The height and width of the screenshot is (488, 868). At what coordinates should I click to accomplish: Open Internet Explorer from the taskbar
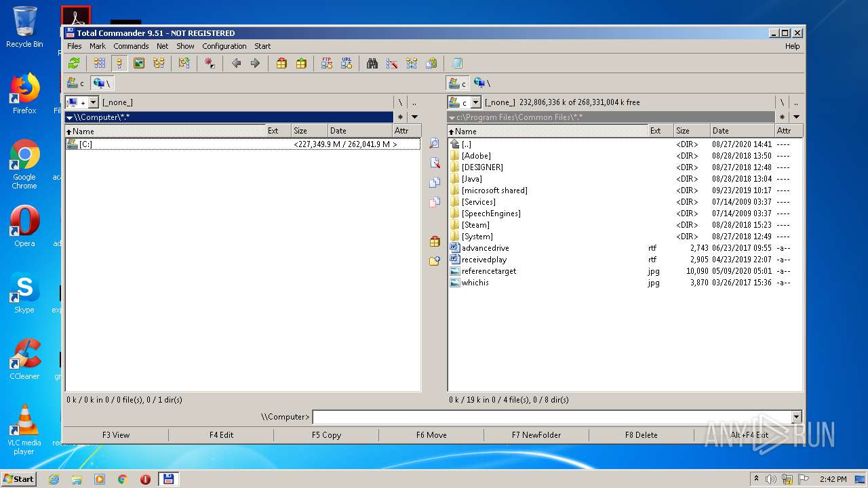[54, 479]
